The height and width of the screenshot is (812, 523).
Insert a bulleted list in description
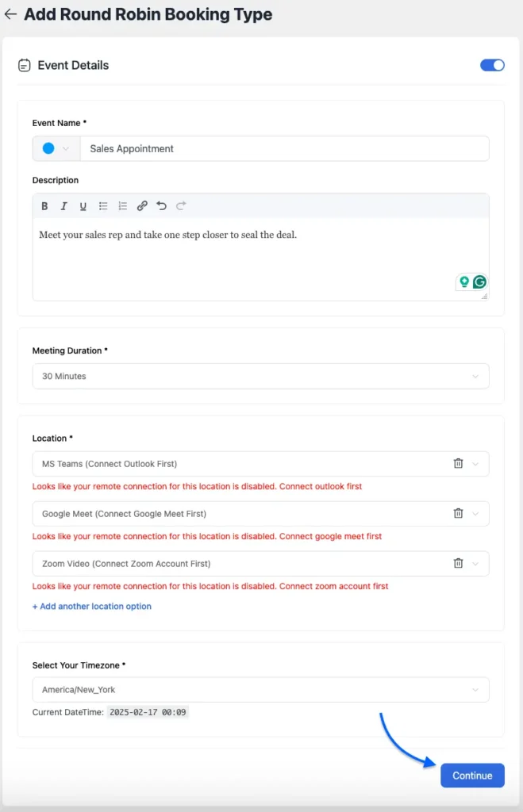103,206
